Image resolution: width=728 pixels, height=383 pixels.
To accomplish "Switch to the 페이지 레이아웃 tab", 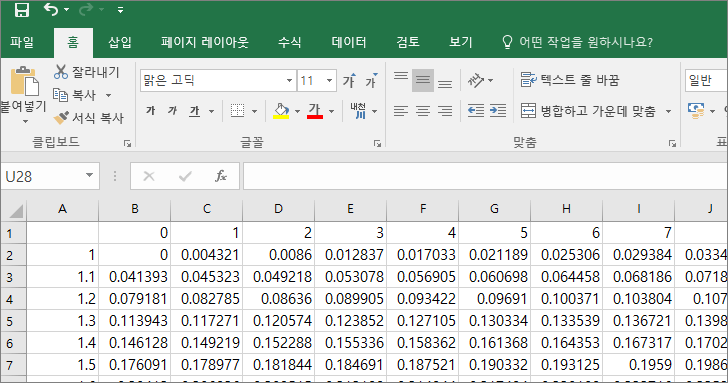I will point(204,43).
